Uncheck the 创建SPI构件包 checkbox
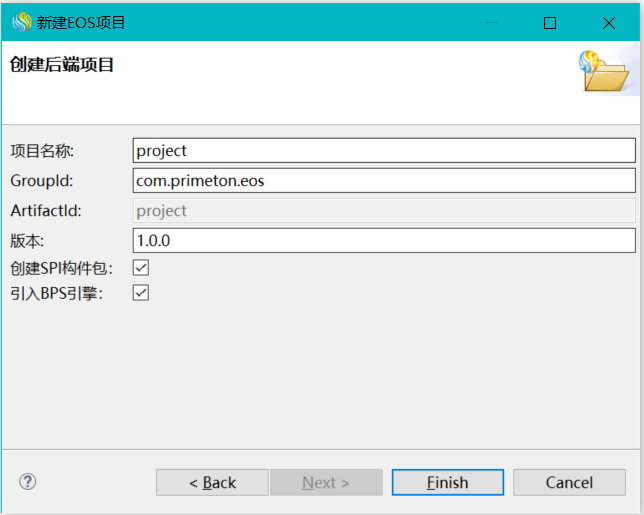644x515 pixels. click(x=141, y=267)
